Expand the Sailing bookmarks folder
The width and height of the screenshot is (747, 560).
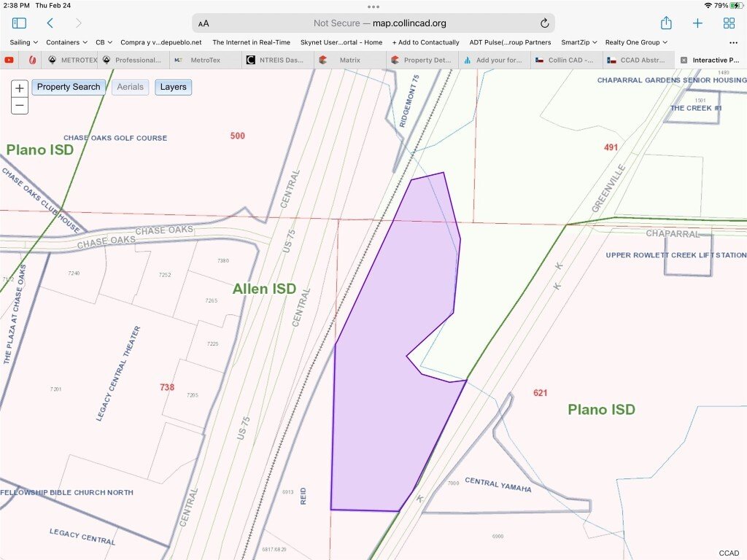click(x=23, y=42)
